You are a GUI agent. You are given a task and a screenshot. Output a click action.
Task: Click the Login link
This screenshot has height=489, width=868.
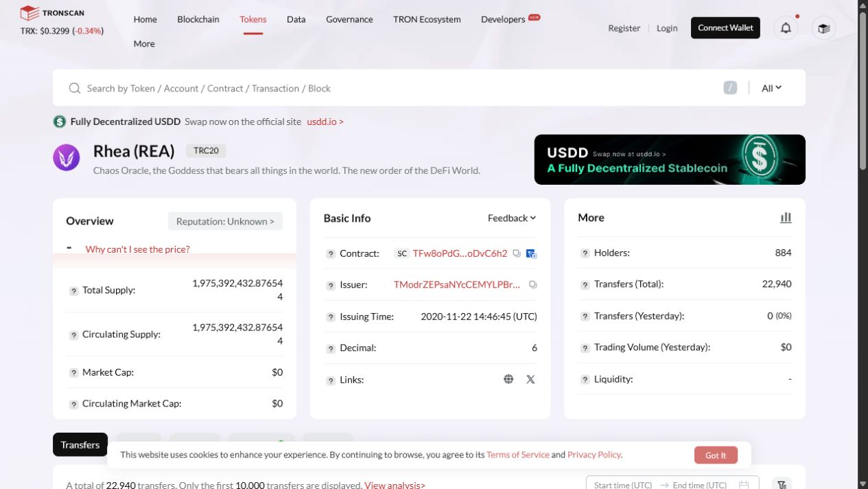(667, 28)
